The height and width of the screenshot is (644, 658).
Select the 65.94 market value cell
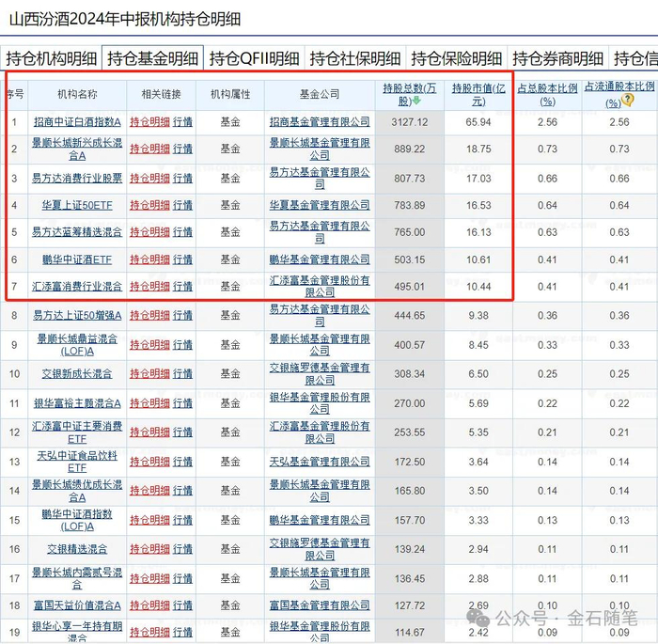pos(478,122)
